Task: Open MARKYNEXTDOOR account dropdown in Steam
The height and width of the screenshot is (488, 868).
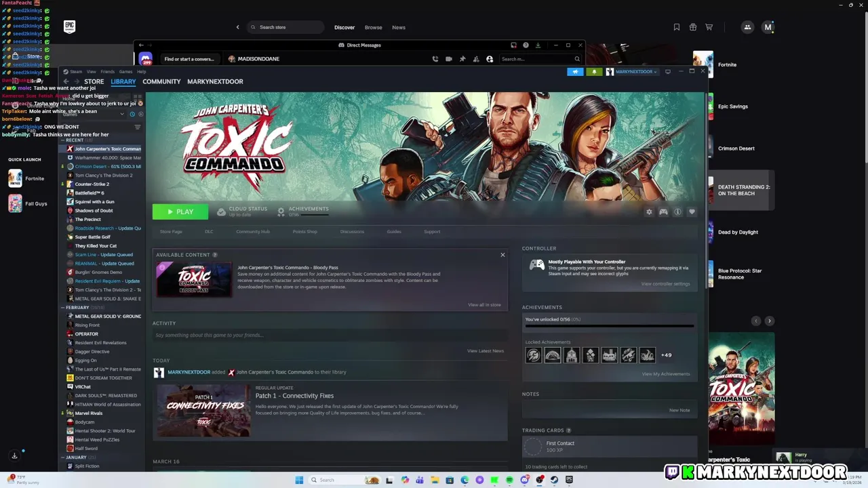Action: [x=632, y=72]
